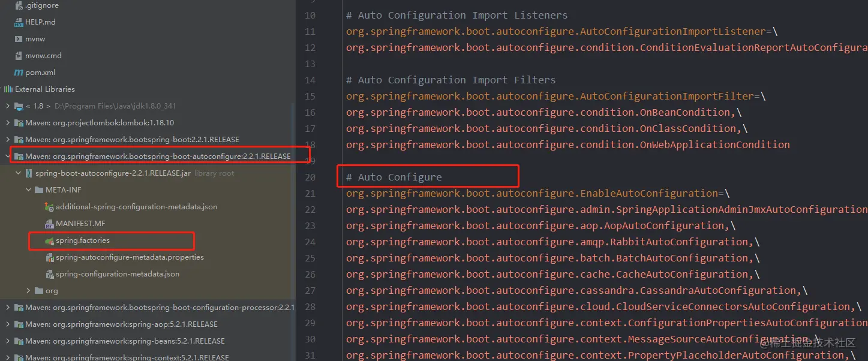Click the '# Auto Configure' comment line
Image resolution: width=868 pixels, height=361 pixels.
point(394,178)
